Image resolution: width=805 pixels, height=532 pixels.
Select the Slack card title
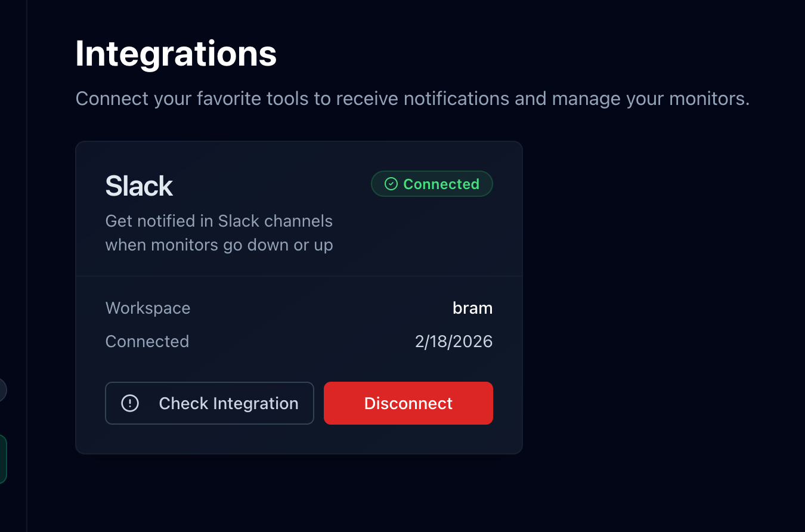click(139, 186)
